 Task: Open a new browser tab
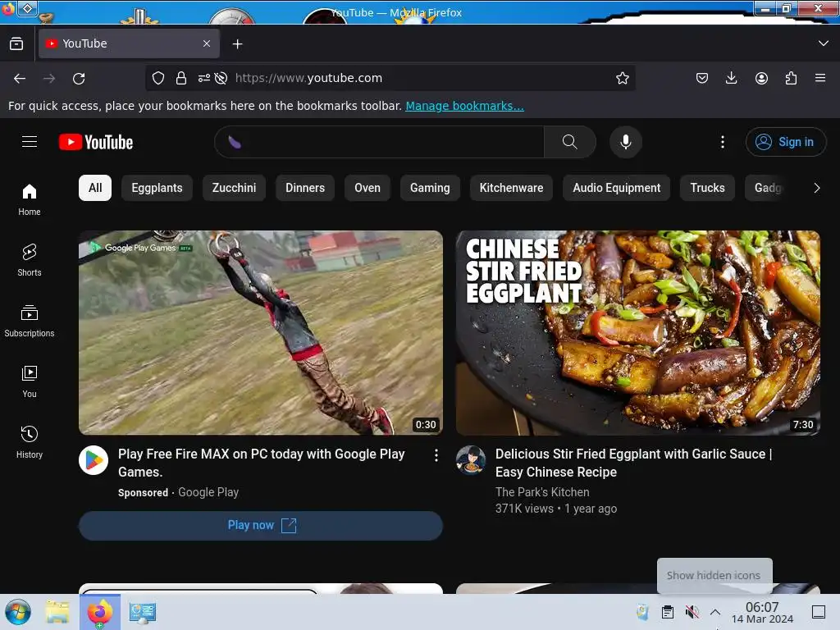[237, 44]
